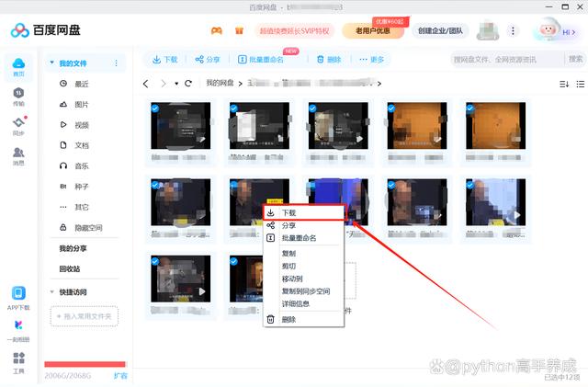Screen dimensions: 588x387
Task: Uncheck the first video in top row
Action: pos(155,108)
